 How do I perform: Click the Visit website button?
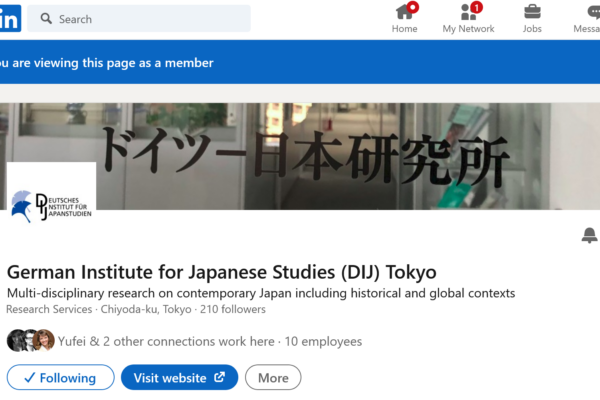[179, 377]
